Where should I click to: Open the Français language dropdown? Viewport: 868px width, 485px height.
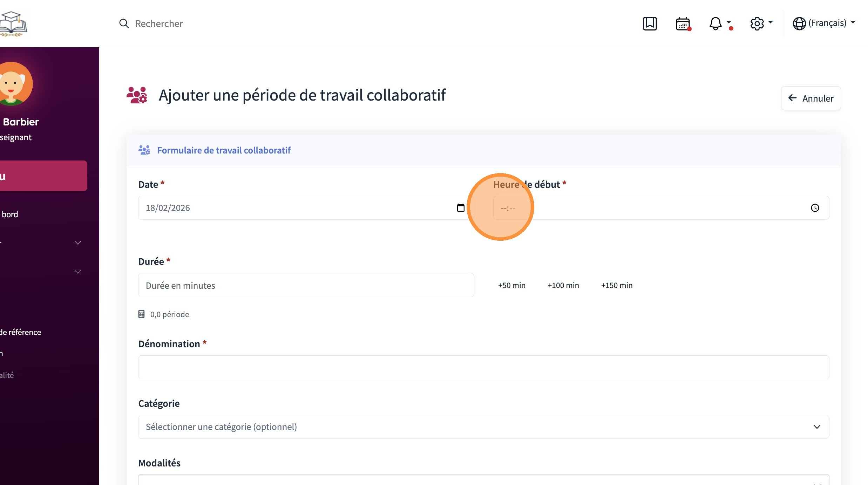point(824,23)
